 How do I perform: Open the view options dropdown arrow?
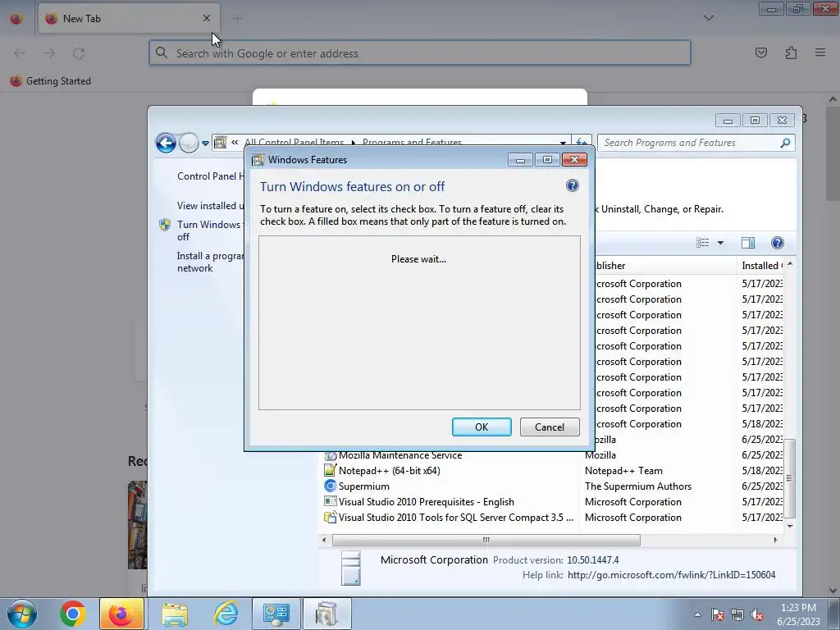(720, 243)
